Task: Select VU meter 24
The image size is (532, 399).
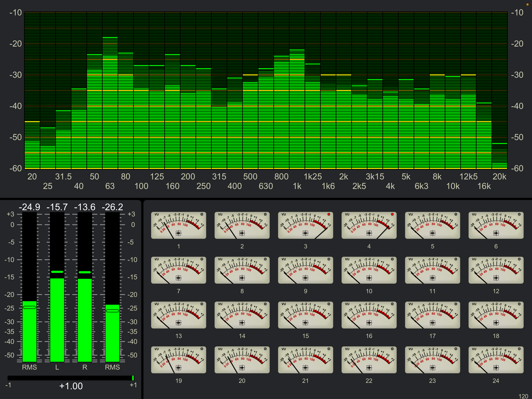Action: click(x=496, y=360)
